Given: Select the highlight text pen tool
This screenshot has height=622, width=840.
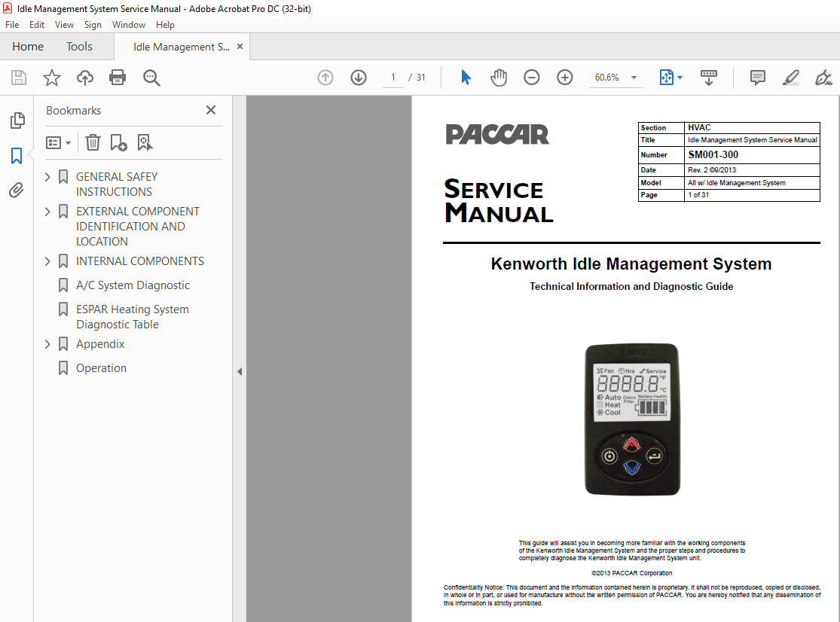Looking at the screenshot, I should click(x=791, y=78).
